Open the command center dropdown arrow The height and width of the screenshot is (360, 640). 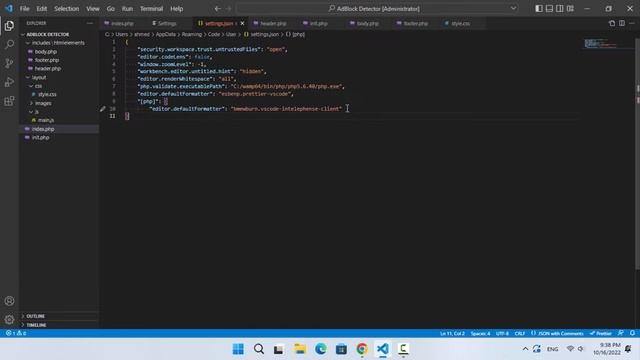pos(513,9)
